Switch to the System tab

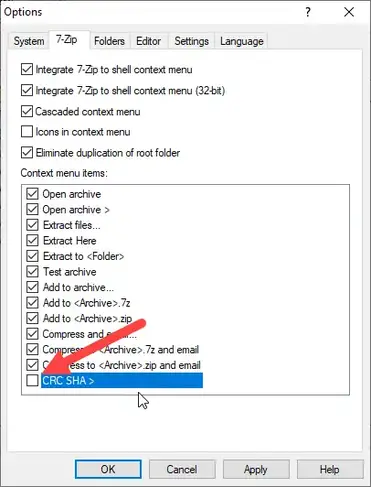point(29,41)
